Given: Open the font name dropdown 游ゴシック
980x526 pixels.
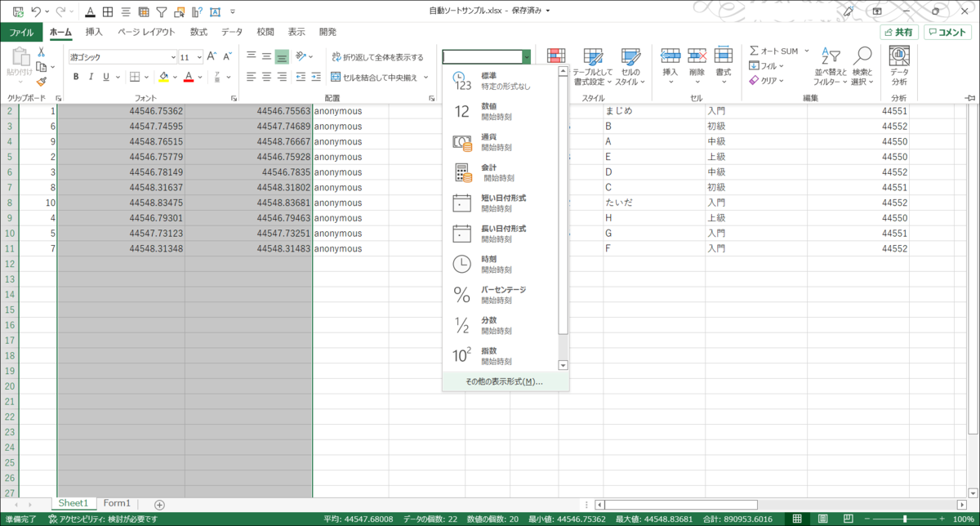Looking at the screenshot, I should tap(173, 57).
